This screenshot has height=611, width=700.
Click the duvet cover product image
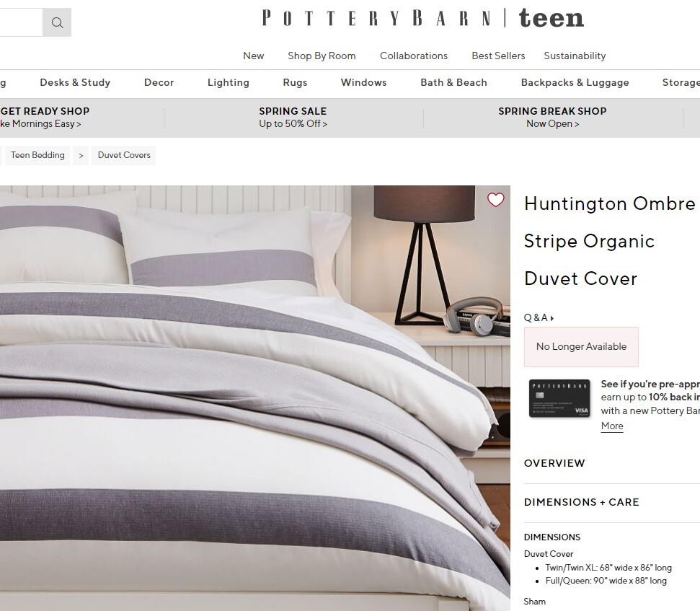[x=255, y=398]
